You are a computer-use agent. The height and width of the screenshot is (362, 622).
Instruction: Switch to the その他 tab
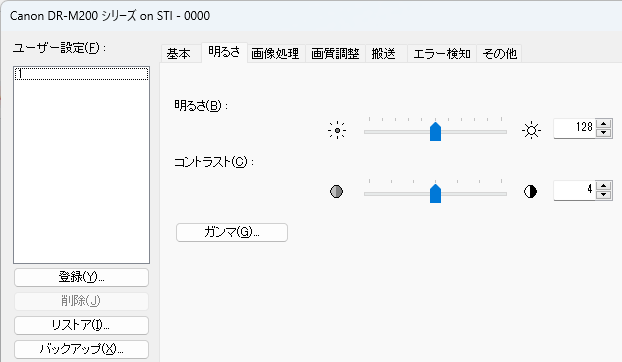coord(499,54)
